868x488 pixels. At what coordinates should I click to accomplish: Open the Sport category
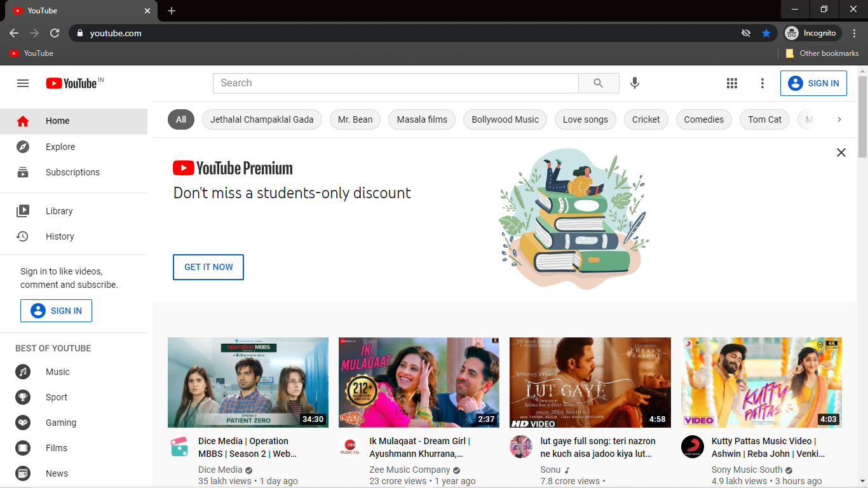pyautogui.click(x=74, y=397)
